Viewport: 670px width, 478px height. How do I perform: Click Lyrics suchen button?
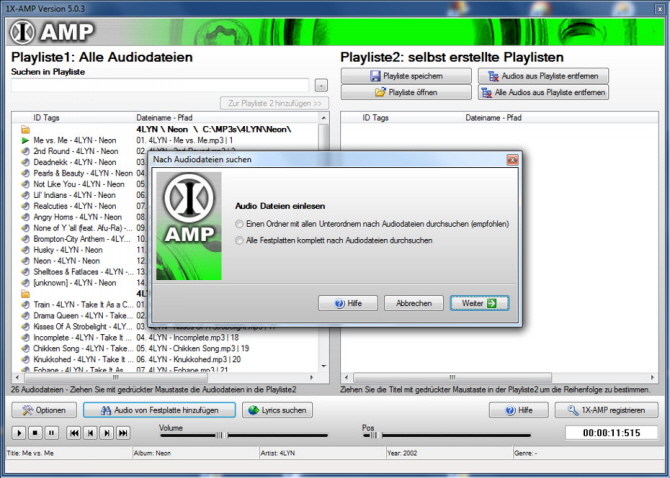(277, 410)
